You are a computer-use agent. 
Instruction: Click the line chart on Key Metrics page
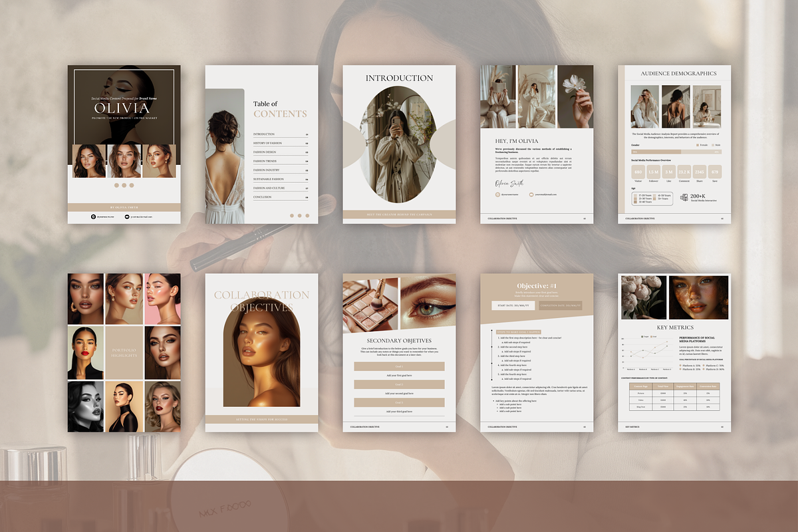point(648,352)
